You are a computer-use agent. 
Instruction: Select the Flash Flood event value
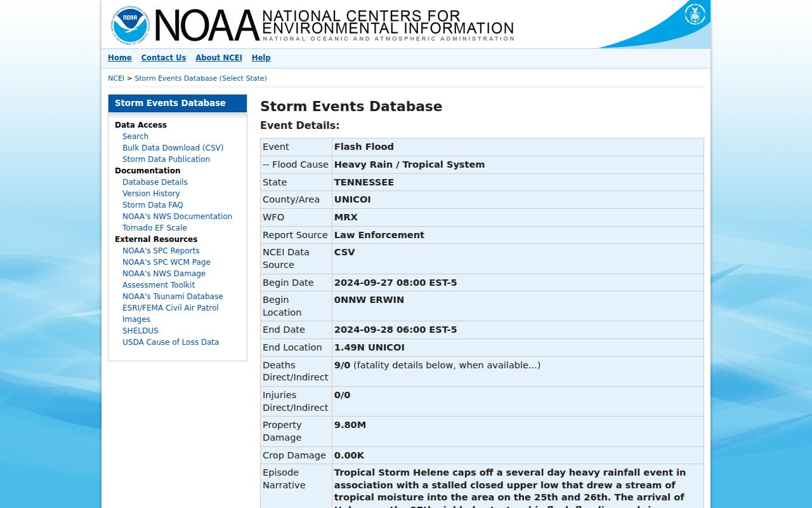point(364,147)
